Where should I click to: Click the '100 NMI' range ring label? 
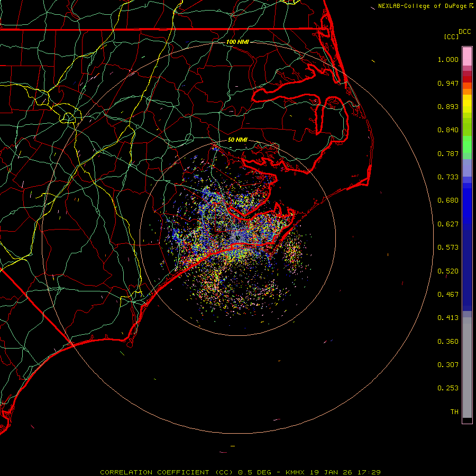[x=237, y=42]
